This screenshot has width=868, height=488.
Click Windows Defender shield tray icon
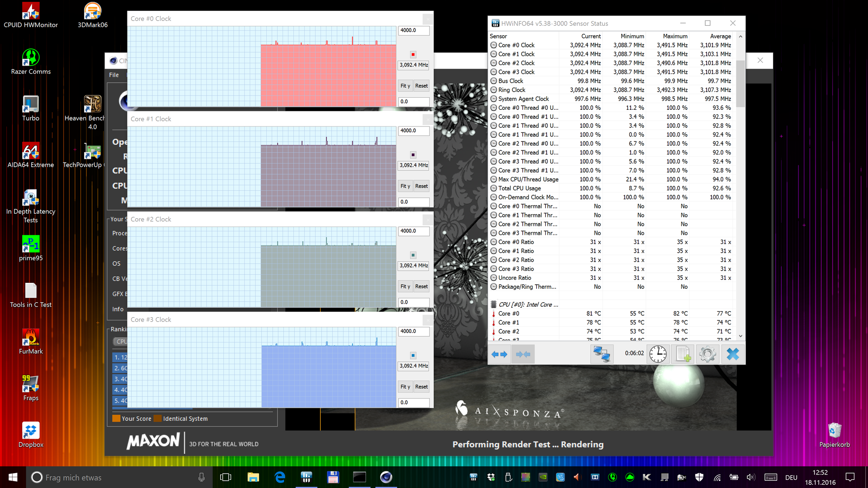(699, 477)
